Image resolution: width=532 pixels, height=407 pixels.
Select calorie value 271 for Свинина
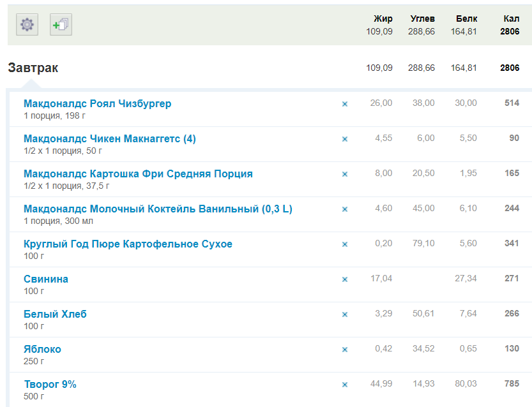[x=512, y=278]
